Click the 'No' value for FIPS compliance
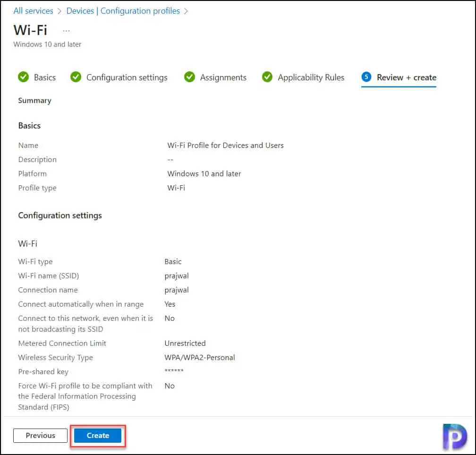The height and width of the screenshot is (455, 476). [170, 386]
